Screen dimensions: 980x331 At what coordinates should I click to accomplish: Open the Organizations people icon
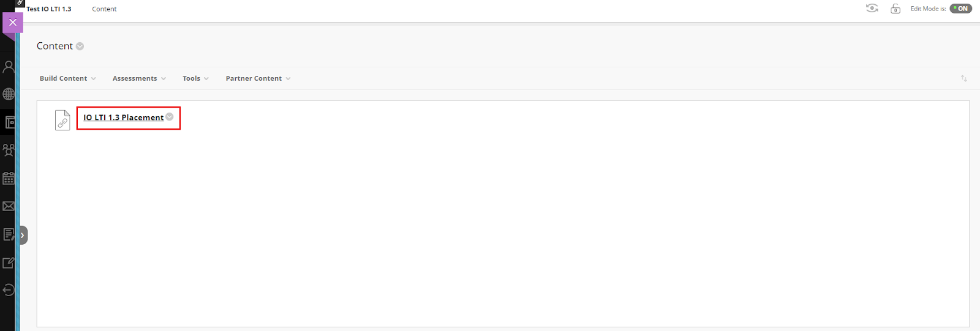point(8,150)
